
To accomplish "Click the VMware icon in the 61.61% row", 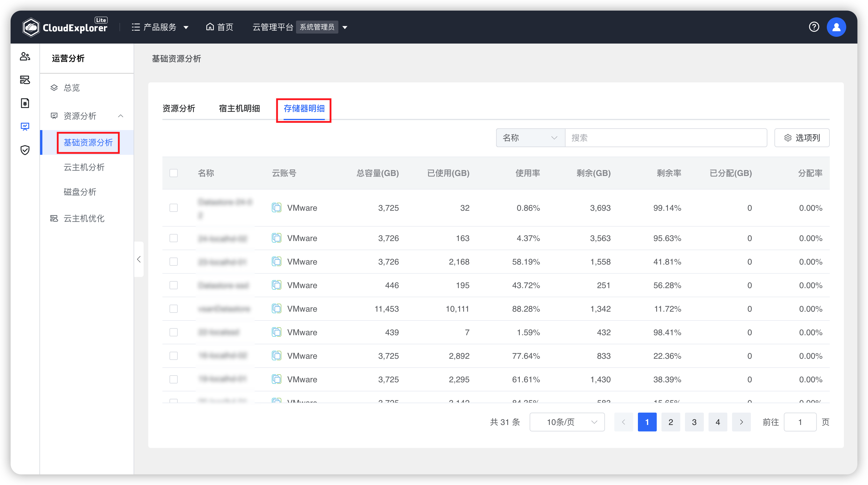I will point(277,379).
